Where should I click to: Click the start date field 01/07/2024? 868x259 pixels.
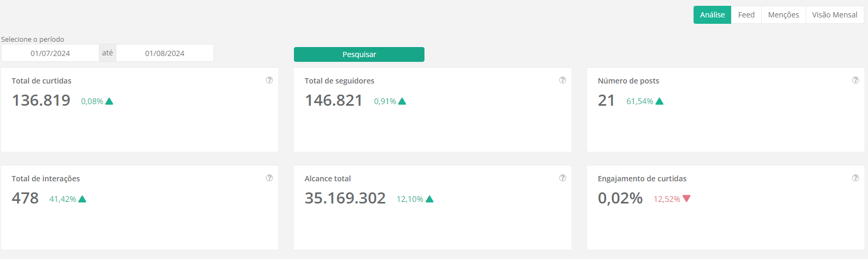(x=50, y=53)
